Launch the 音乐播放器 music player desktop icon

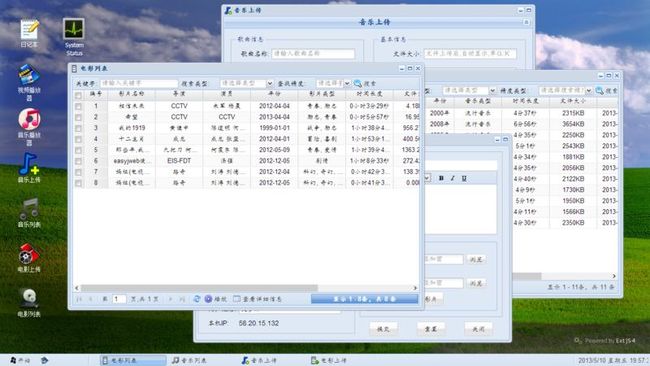(x=29, y=127)
